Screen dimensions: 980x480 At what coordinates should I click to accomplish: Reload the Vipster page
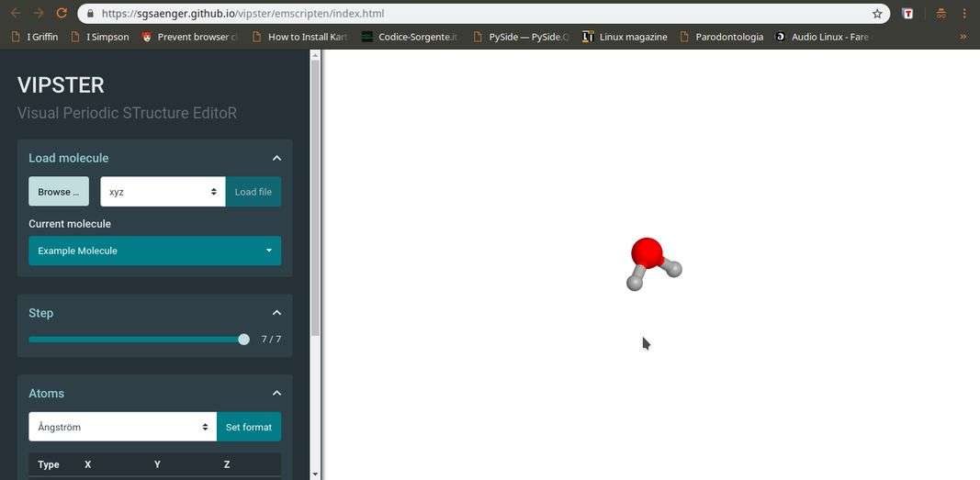(x=62, y=13)
